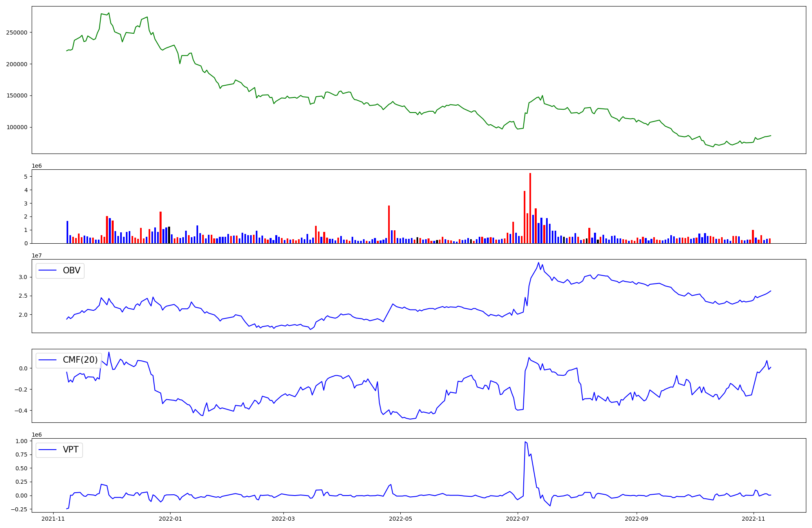This screenshot has width=812, height=528.
Task: Click the CMF(20) legend entry
Action: (80, 360)
